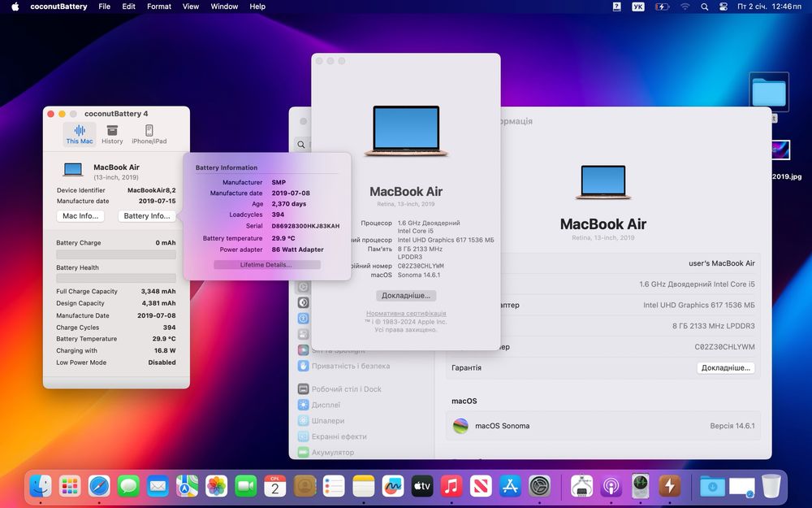Open System Settings from the Dock
The height and width of the screenshot is (508, 812).
click(540, 486)
